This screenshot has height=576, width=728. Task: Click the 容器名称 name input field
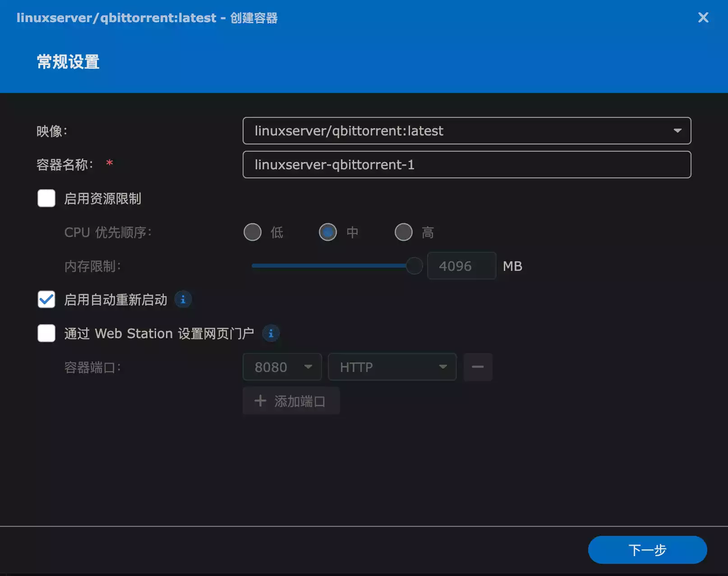tap(467, 164)
